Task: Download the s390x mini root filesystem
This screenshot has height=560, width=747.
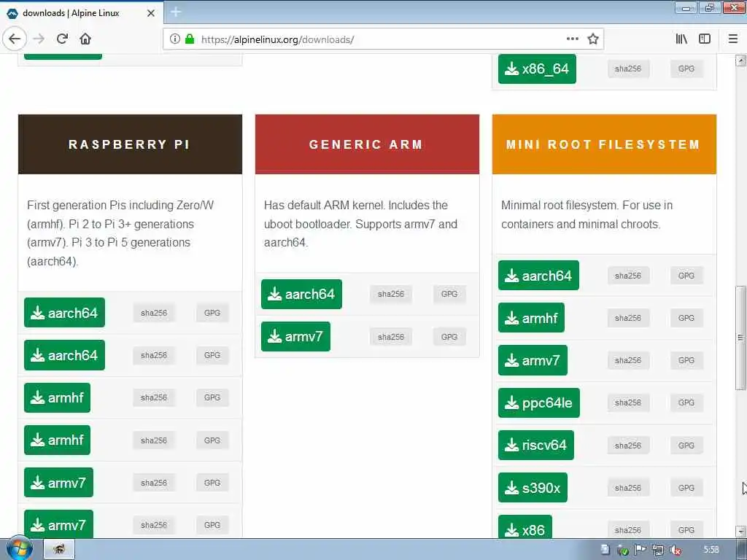Action: pyautogui.click(x=533, y=488)
